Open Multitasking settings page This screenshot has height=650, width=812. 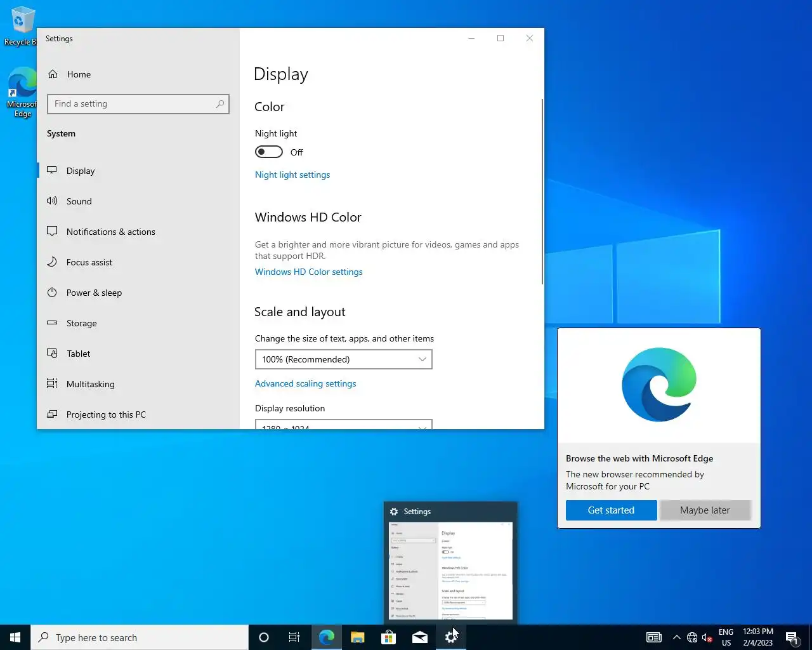(x=91, y=384)
